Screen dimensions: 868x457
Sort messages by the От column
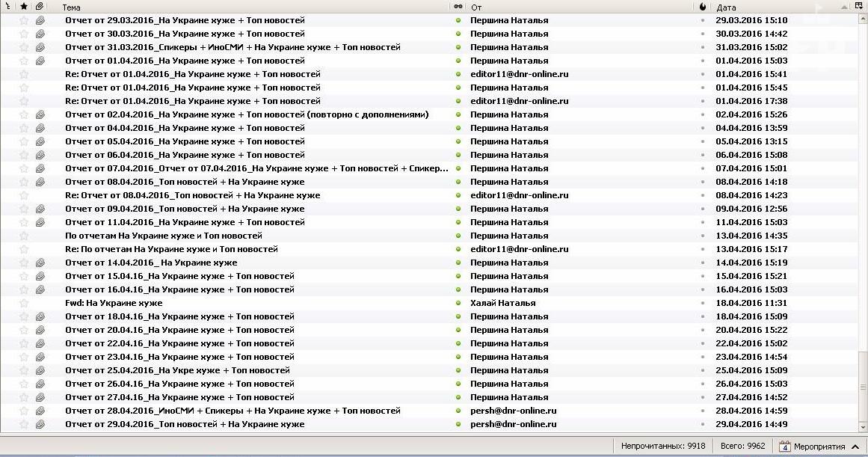tap(576, 7)
